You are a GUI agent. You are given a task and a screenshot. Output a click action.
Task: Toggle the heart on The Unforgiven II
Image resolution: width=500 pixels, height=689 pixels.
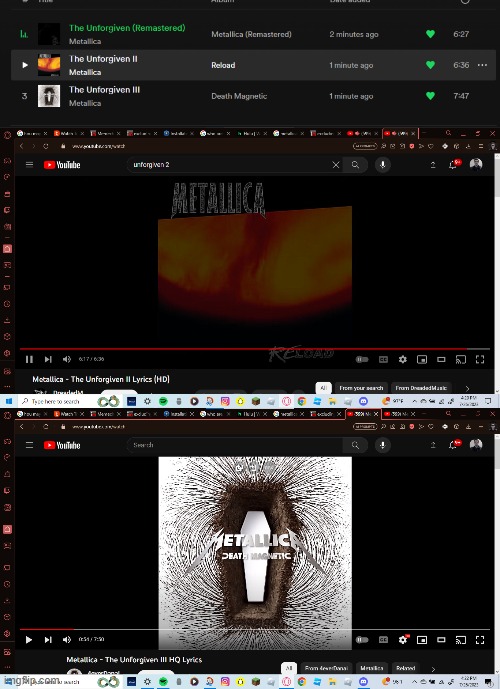point(431,65)
